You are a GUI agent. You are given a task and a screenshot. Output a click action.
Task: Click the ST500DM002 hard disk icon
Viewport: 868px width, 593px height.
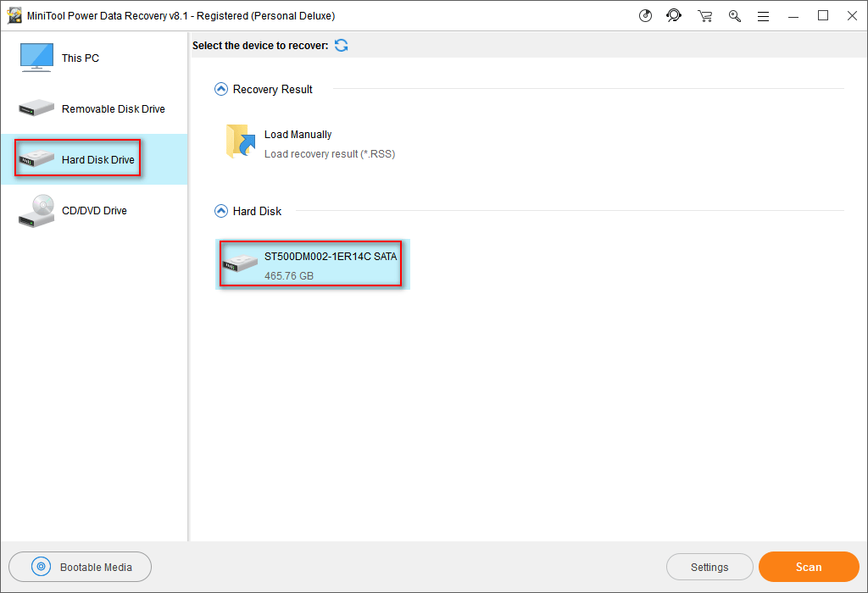[x=240, y=263]
